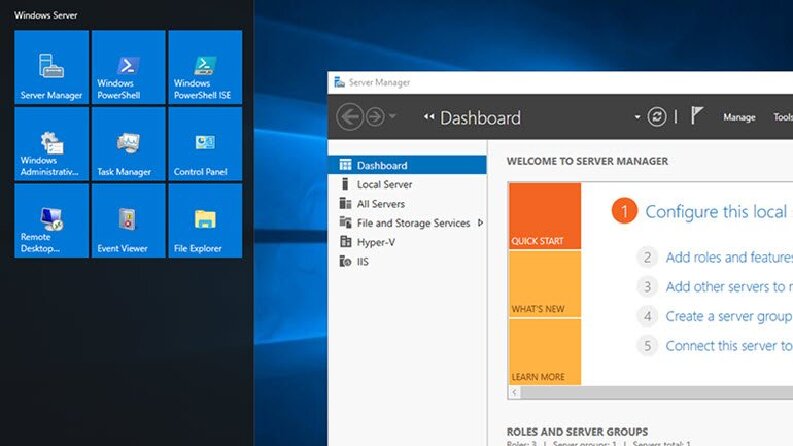Open the Event Viewer tile
Screen dimensions: 793x446
click(x=128, y=221)
